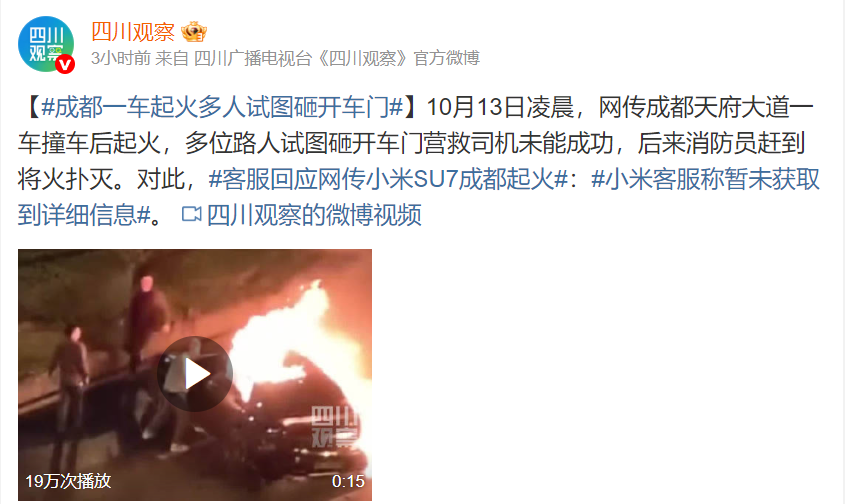Click the 19万次播放 play count
Image resolution: width=845 pixels, height=504 pixels.
click(x=69, y=481)
